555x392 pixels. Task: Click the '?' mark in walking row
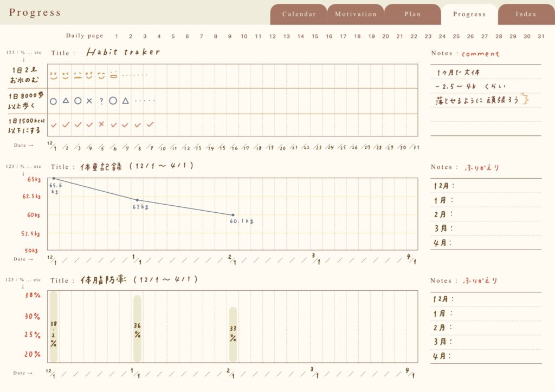101,101
